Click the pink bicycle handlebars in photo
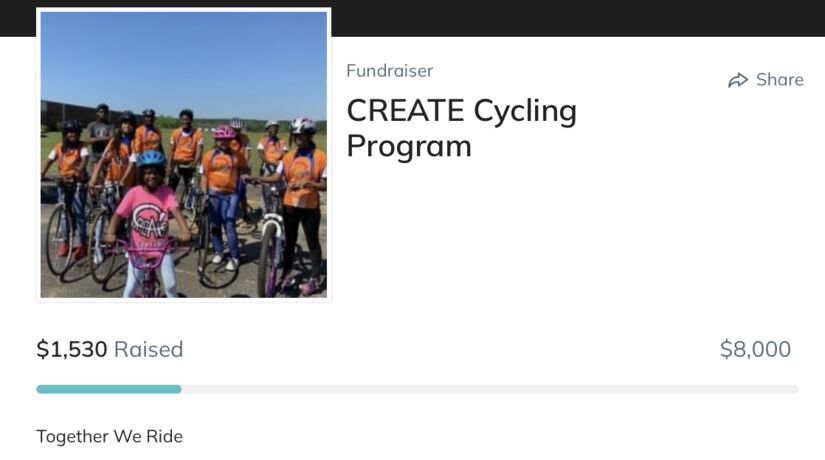The height and width of the screenshot is (460, 825). [150, 248]
